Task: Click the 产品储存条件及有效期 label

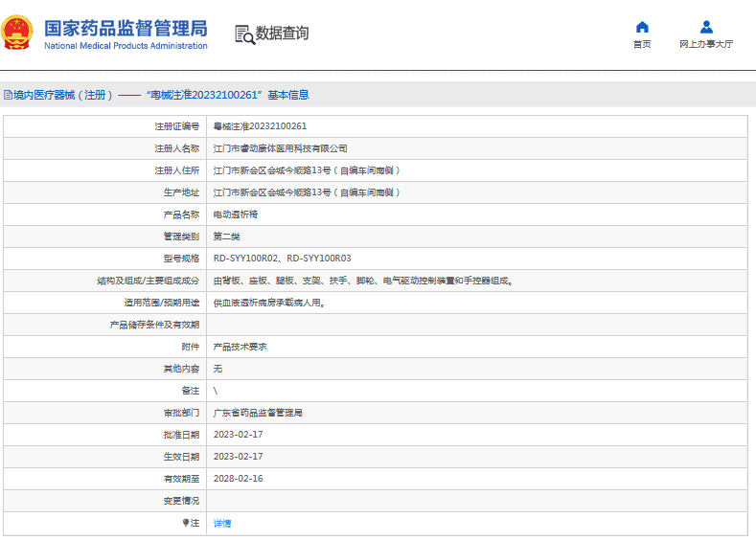Action: point(154,326)
